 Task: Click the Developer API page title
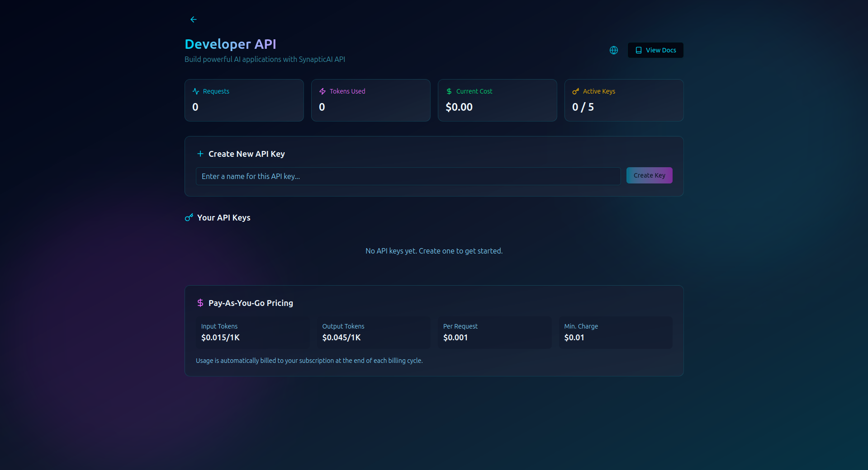230,44
